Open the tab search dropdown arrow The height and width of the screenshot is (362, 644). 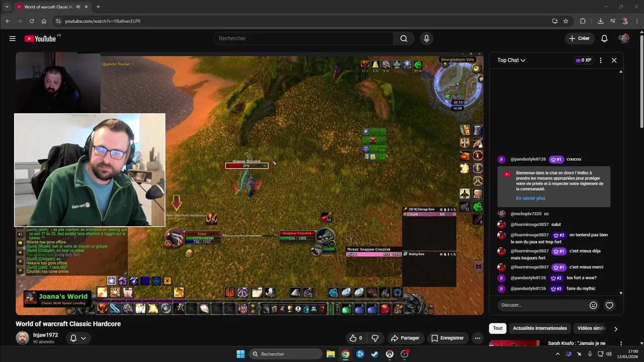[7, 7]
